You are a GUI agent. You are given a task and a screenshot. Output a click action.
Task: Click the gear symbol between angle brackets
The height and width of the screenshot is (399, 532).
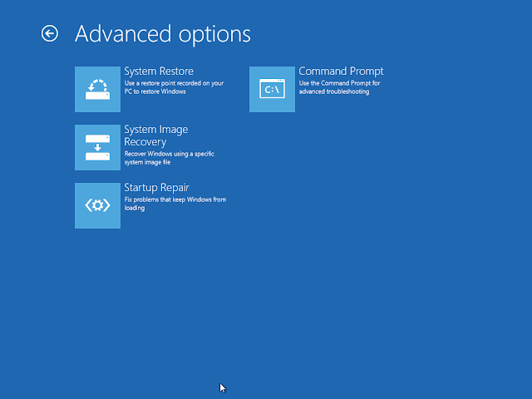point(98,205)
